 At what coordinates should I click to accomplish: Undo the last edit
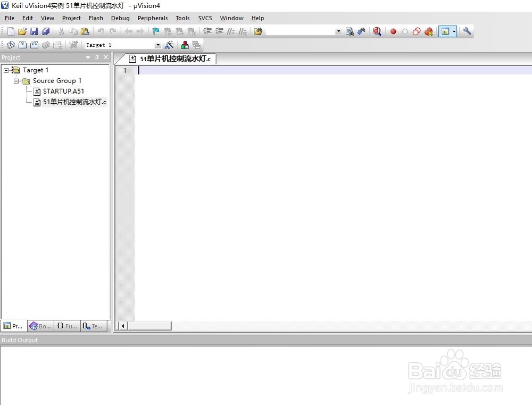101,31
